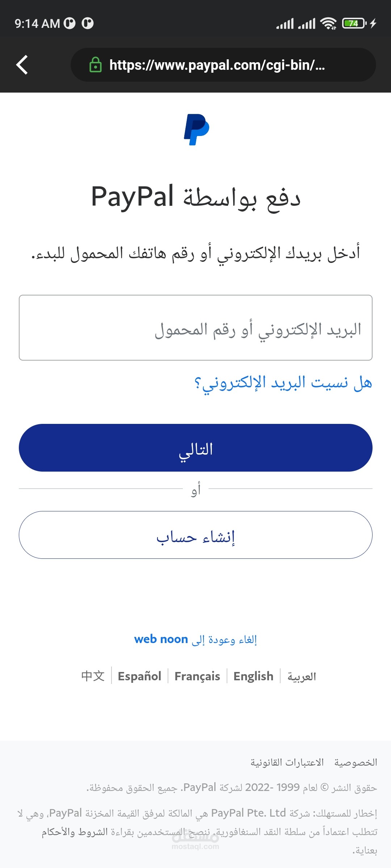This screenshot has width=391, height=868.
Task: Tap the Wi-Fi status icon
Action: [328, 24]
